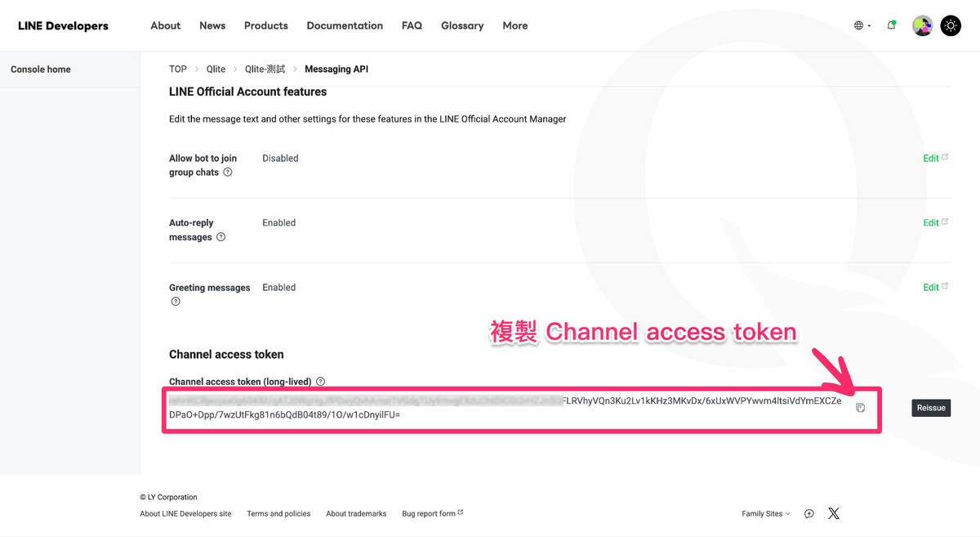Edit Allow bot to join group chats
The height and width of the screenshot is (537, 980).
(935, 159)
